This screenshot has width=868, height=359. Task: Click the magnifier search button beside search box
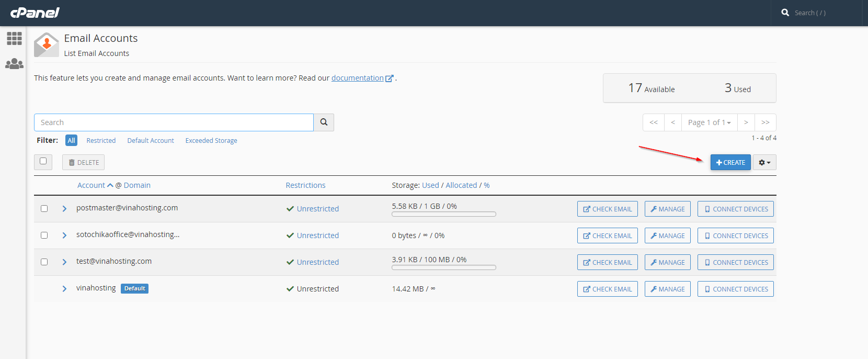click(324, 122)
